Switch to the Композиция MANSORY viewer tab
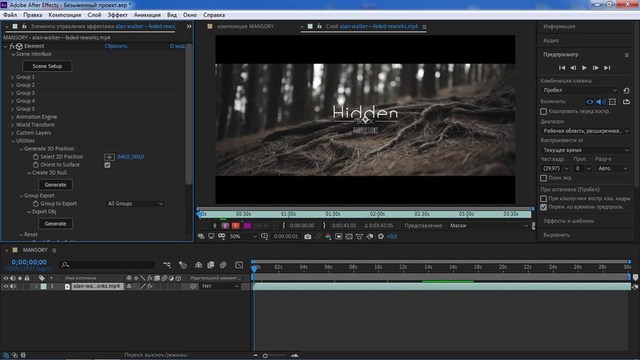The width and height of the screenshot is (640, 360). click(245, 26)
